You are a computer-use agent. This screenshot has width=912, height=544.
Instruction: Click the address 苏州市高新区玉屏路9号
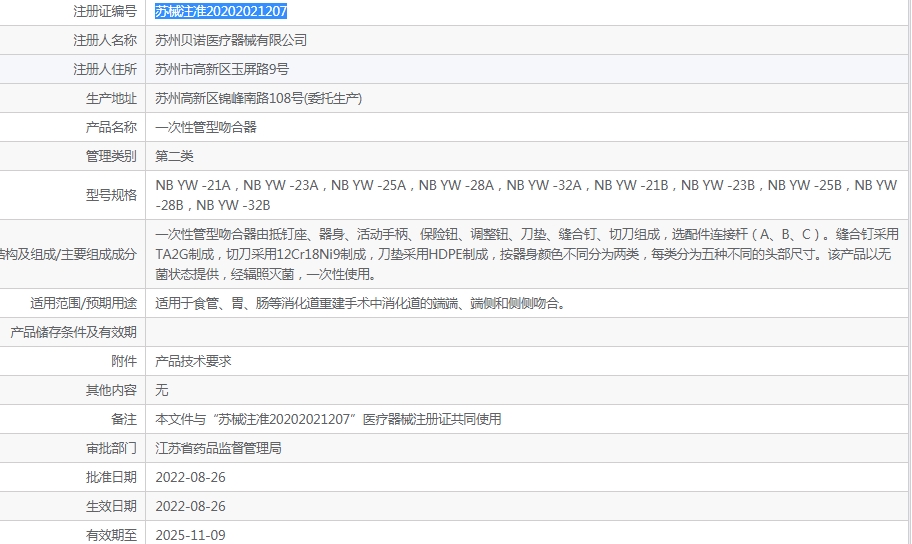(222, 69)
